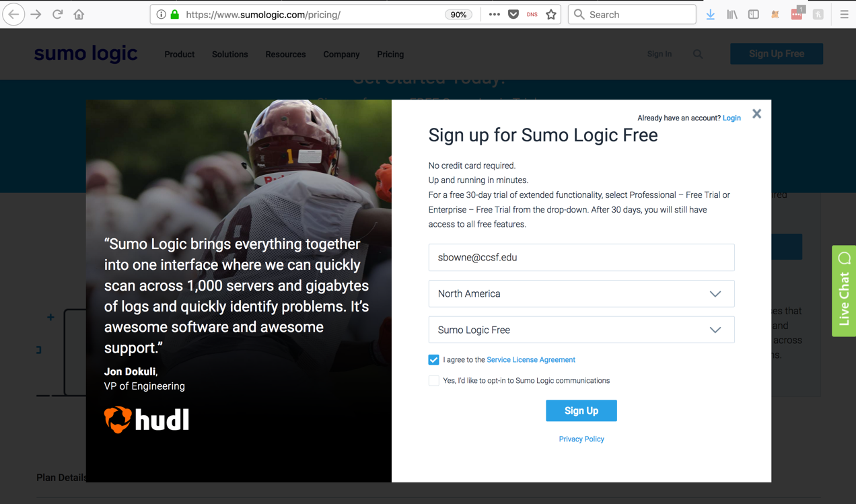The image size is (856, 504).
Task: Open the downloads arrow icon
Action: [x=711, y=14]
